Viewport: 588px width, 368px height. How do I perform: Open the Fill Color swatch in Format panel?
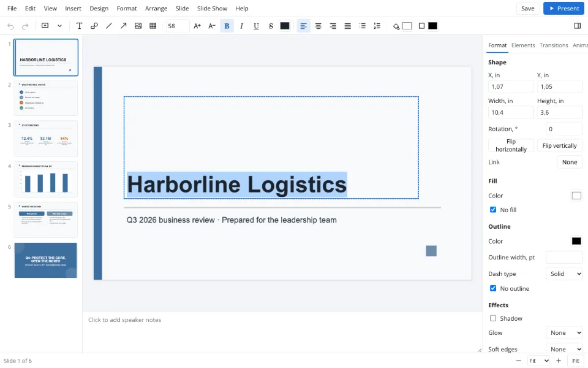576,196
